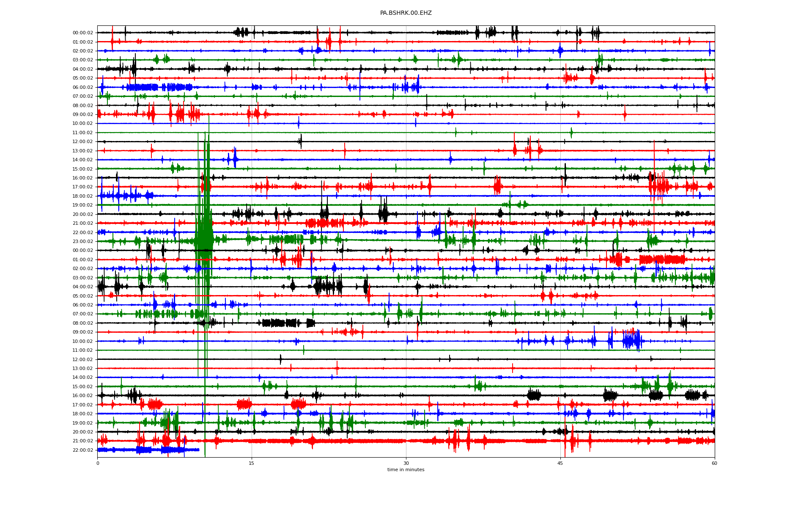Click the x-axis tick label 30

point(406,463)
